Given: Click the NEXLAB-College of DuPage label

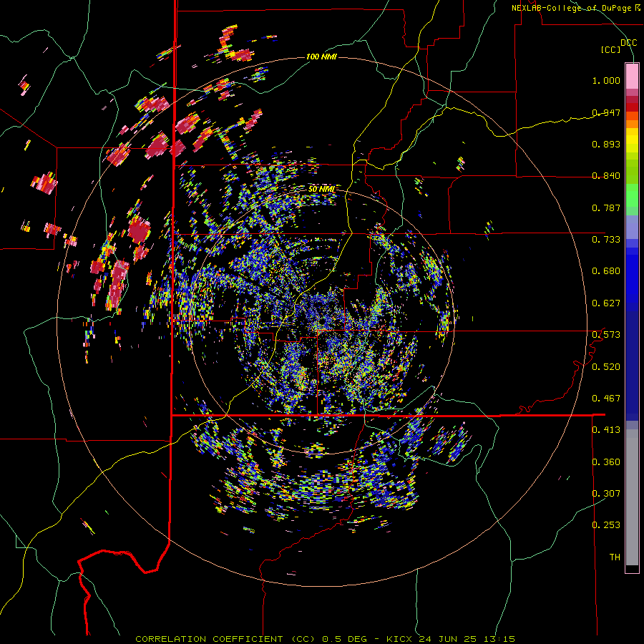Looking at the screenshot, I should pyautogui.click(x=576, y=8).
